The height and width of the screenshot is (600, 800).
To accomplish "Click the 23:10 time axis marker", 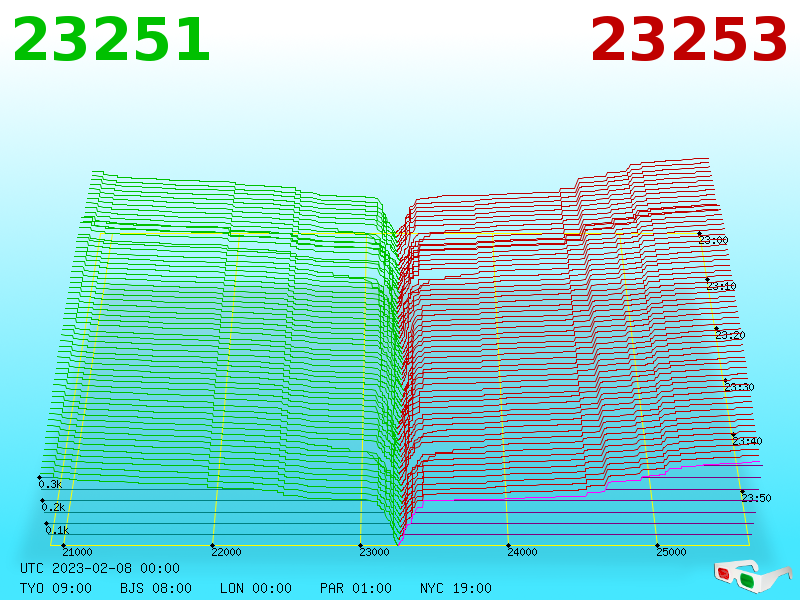I will (721, 286).
